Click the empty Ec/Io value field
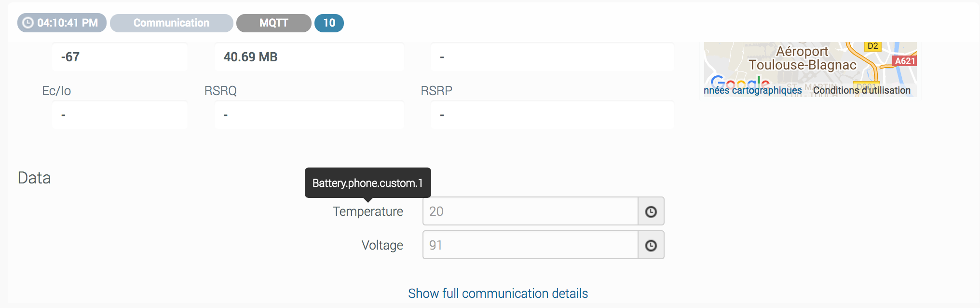This screenshot has height=308, width=980. coord(120,115)
